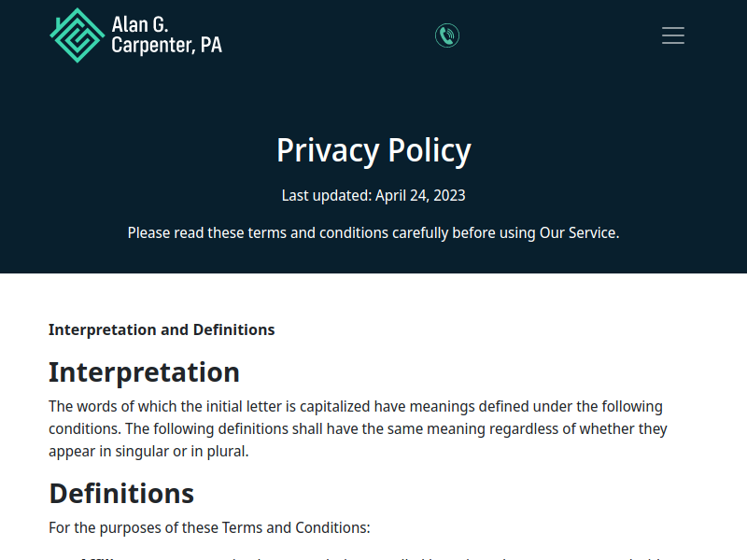Screen dimensions: 747x560
Task: Select the terms and conditions notice text
Action: click(373, 232)
